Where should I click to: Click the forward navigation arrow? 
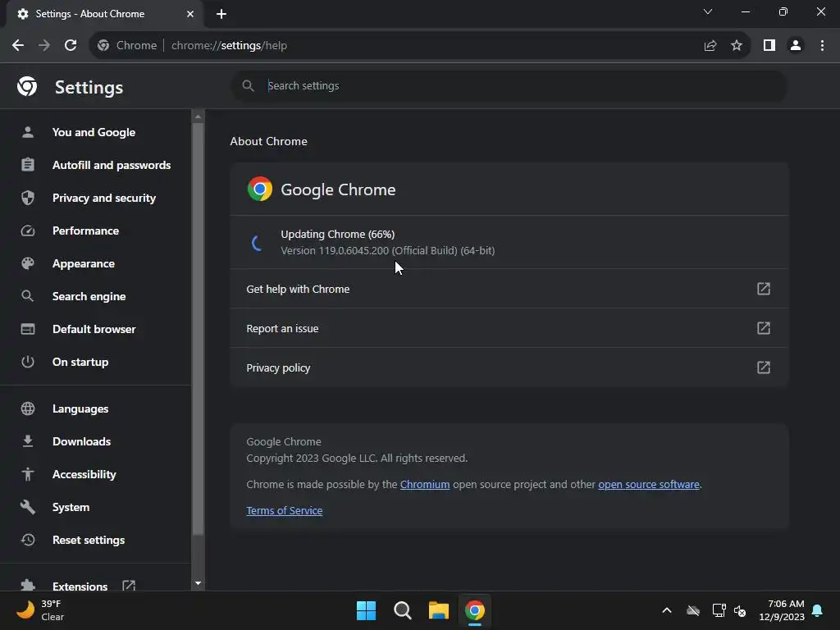coord(44,46)
